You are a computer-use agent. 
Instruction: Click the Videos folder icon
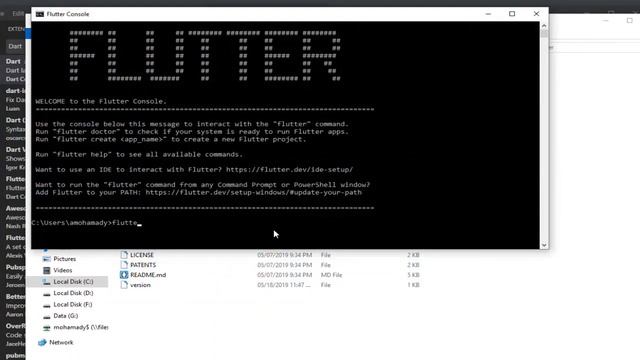pos(47,270)
